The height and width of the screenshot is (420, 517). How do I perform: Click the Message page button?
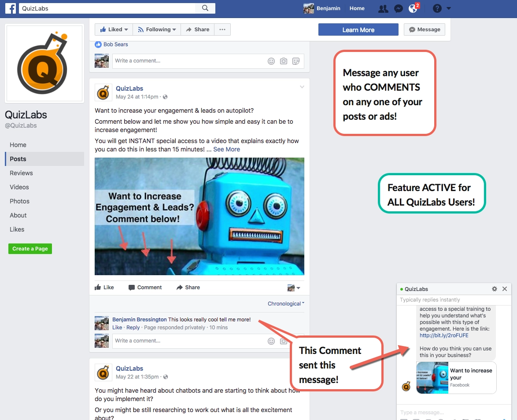point(425,29)
